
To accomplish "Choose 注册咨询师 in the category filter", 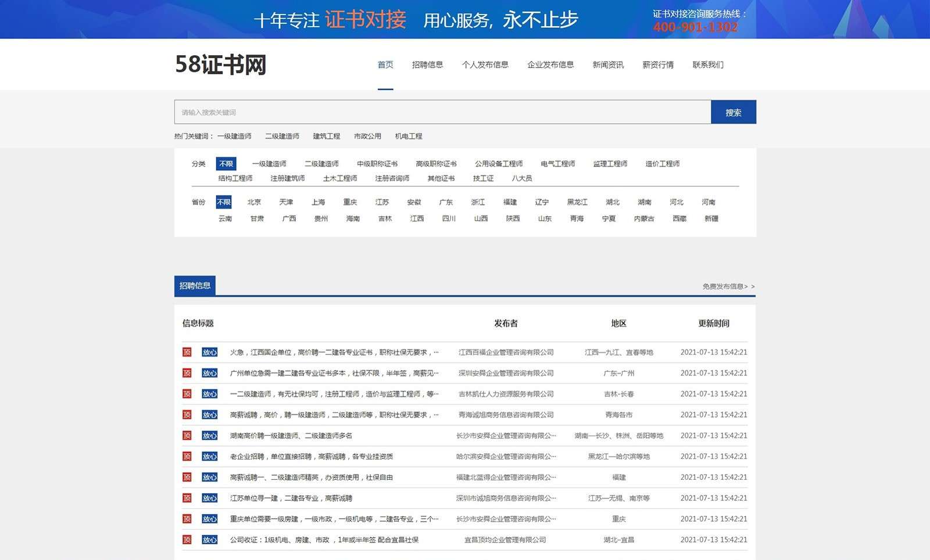I will [x=392, y=178].
